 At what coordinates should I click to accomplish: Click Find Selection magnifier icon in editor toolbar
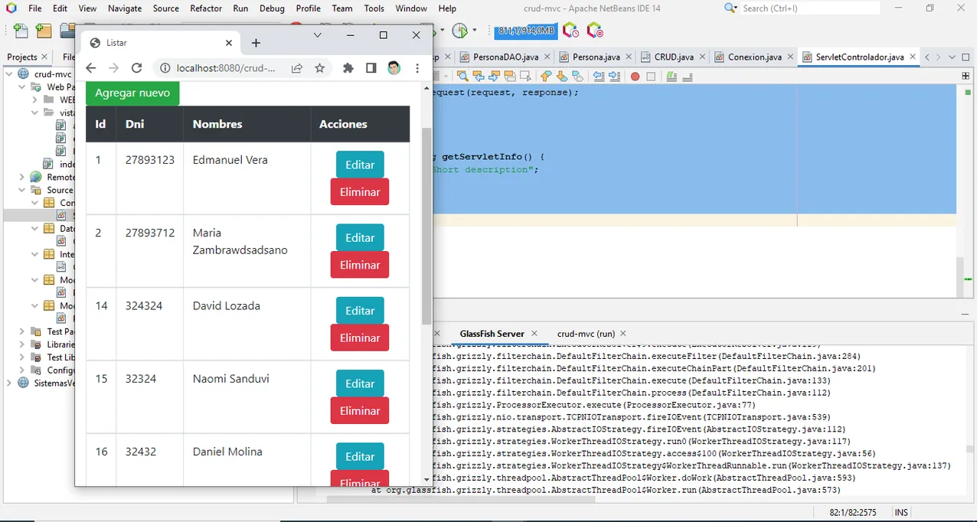(x=462, y=77)
